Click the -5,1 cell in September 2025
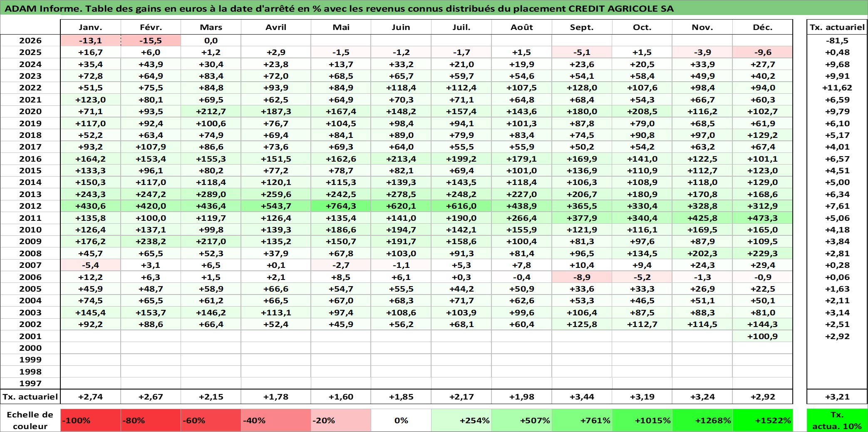868x432 pixels. point(582,52)
